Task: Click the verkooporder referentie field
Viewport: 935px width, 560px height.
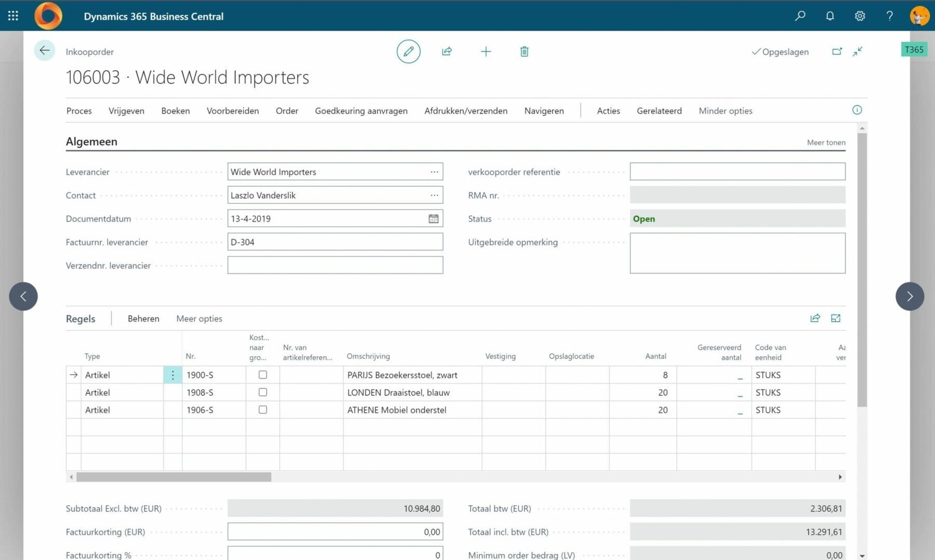Action: tap(738, 172)
